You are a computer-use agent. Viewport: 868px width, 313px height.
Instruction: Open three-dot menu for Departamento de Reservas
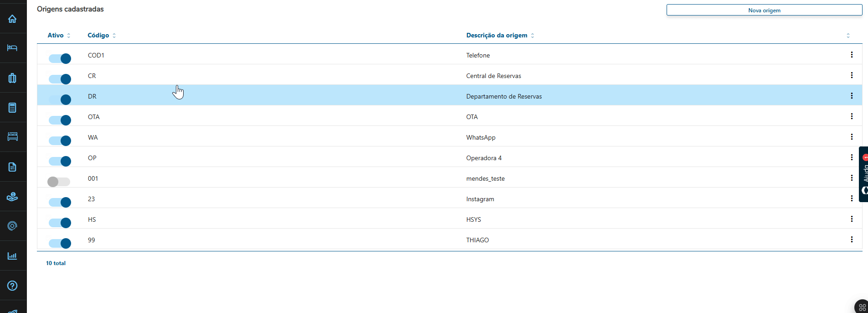(x=852, y=96)
